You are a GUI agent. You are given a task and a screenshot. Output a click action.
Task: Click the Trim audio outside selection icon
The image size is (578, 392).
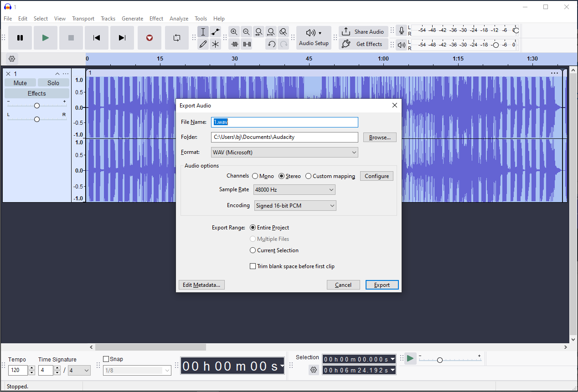point(234,44)
